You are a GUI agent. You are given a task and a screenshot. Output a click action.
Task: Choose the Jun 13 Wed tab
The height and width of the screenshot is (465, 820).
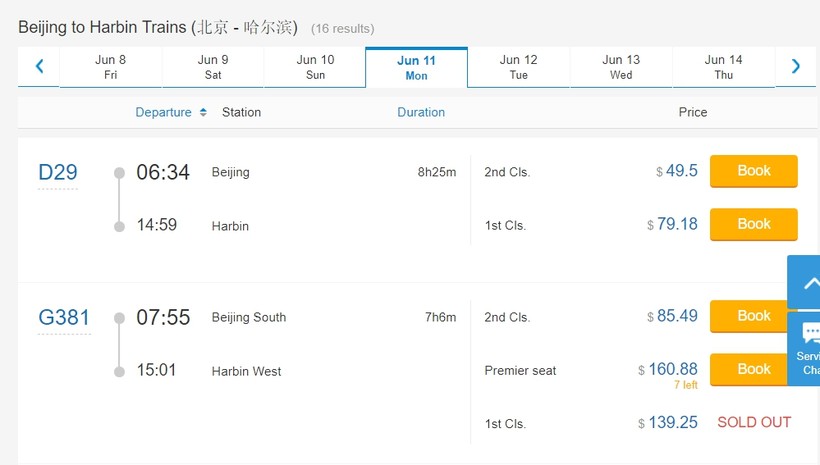click(x=621, y=67)
